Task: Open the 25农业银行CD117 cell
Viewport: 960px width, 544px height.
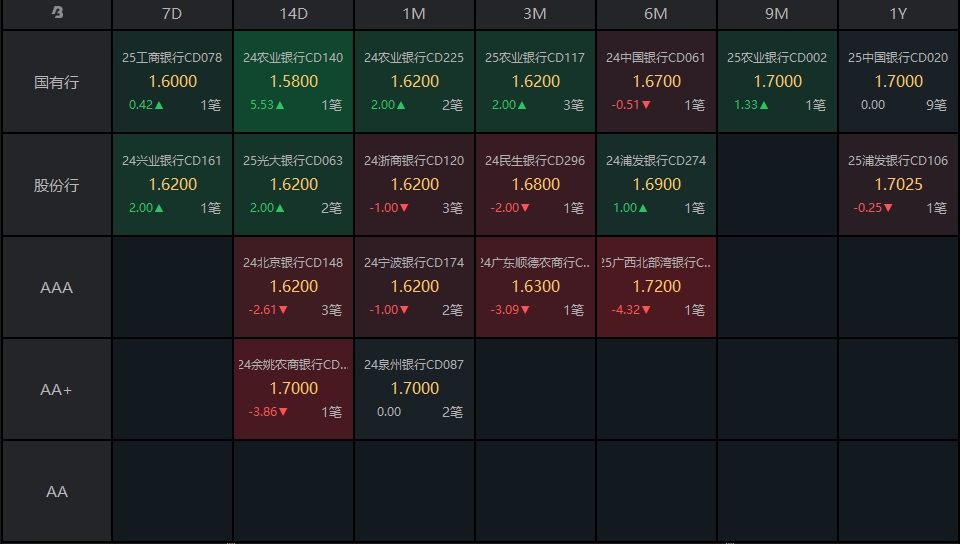Action: [535, 81]
